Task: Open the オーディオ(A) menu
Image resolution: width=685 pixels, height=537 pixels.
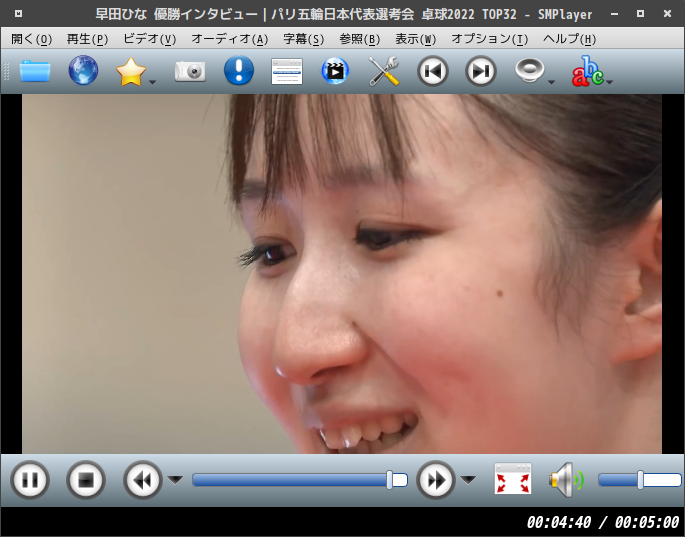Action: pyautogui.click(x=230, y=39)
